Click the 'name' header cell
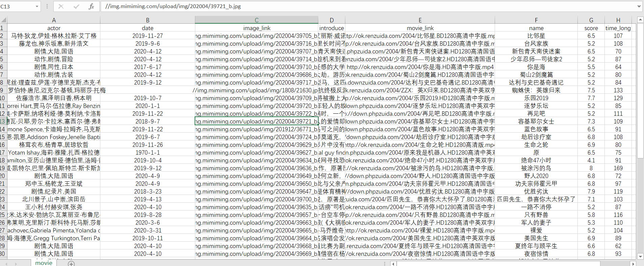 click(x=536, y=28)
